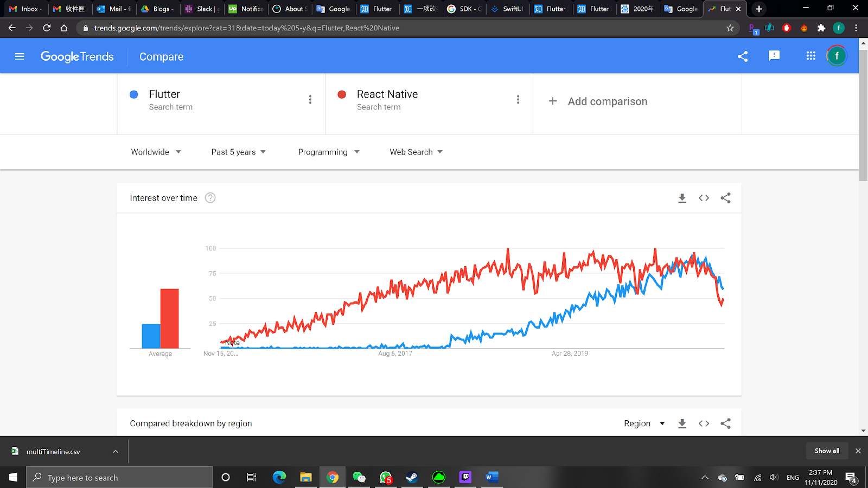Reload the current page
This screenshot has width=868, height=488.
point(47,28)
